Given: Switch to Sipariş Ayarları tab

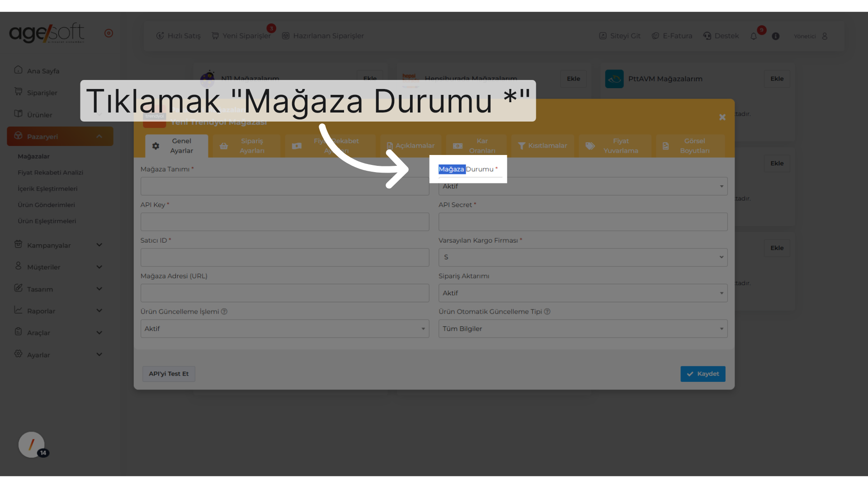Looking at the screenshot, I should click(x=246, y=145).
